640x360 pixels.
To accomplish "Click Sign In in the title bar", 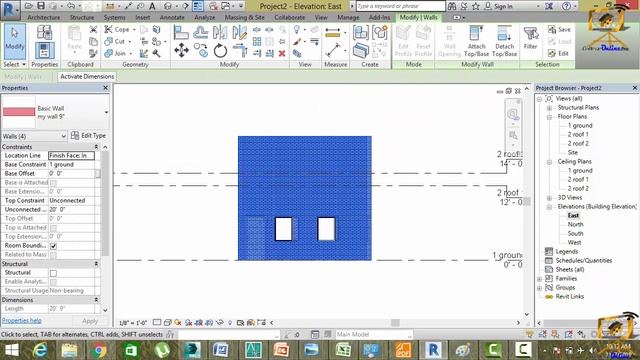I will (499, 6).
